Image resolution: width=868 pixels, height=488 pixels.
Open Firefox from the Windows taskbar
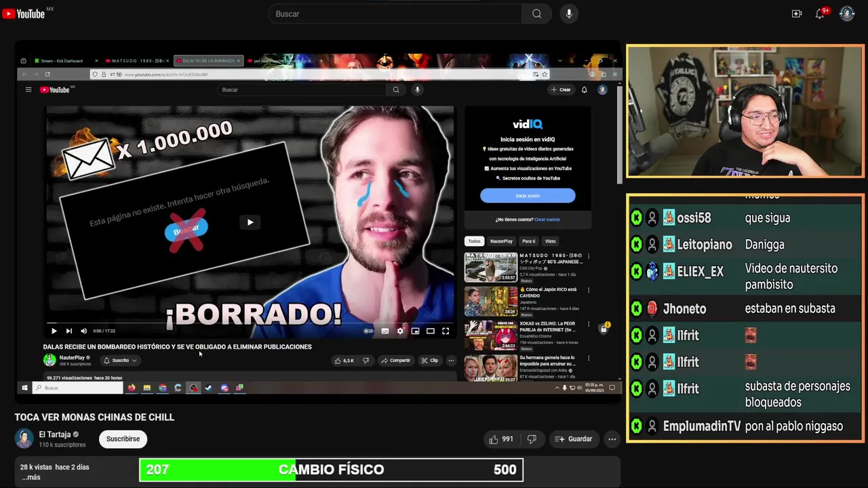pos(132,388)
